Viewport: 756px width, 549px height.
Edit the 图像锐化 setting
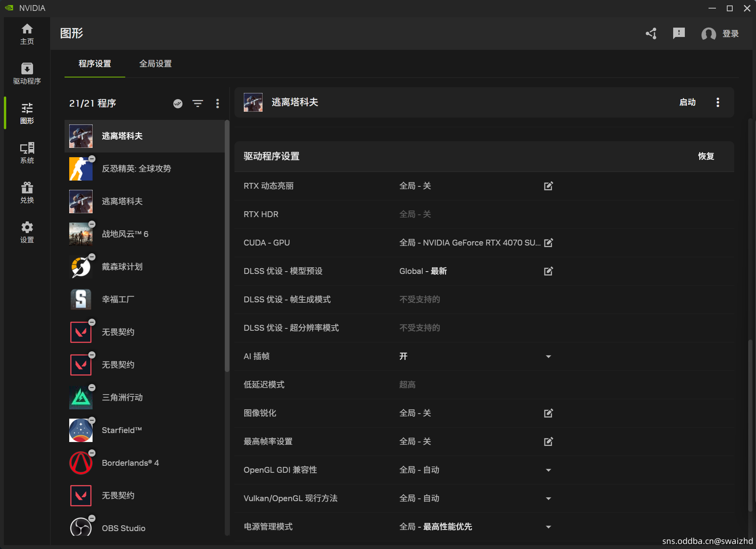click(x=548, y=413)
